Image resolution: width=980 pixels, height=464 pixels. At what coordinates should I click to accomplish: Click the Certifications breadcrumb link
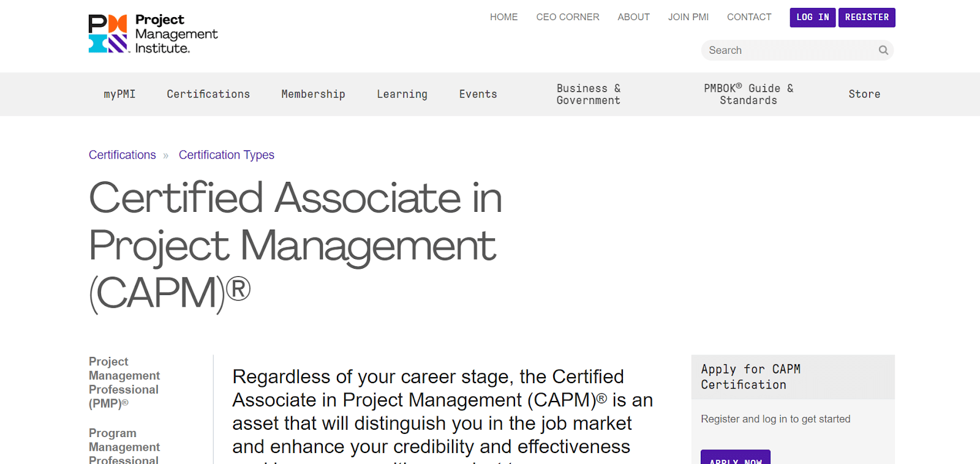[x=123, y=155]
